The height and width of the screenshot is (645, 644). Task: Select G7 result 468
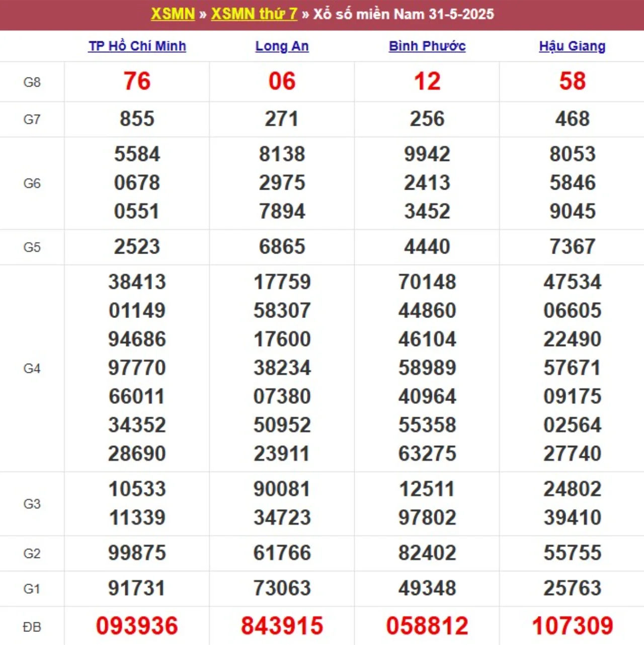[572, 119]
